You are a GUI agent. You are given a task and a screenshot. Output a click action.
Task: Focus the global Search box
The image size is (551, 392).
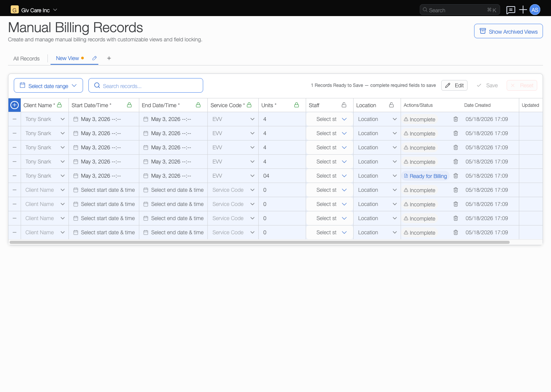[460, 10]
